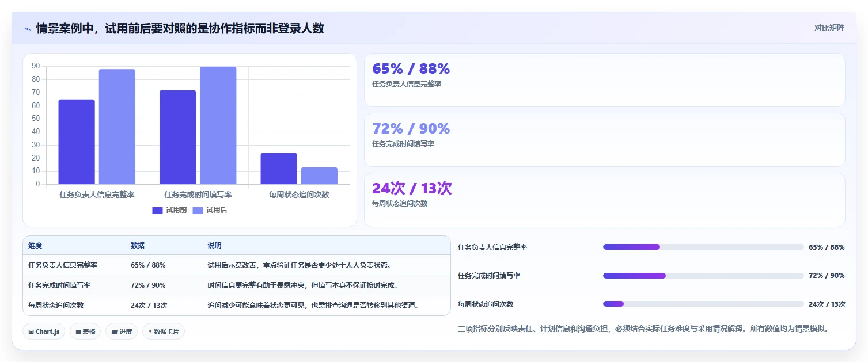Toggle the 试用后 legend swatch
This screenshot has height=362, width=868.
point(198,211)
